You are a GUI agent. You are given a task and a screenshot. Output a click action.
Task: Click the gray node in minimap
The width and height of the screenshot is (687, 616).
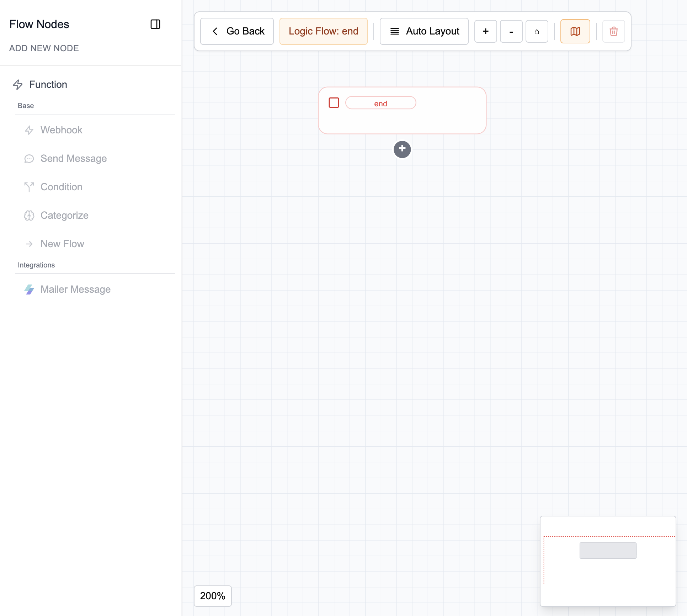tap(608, 550)
